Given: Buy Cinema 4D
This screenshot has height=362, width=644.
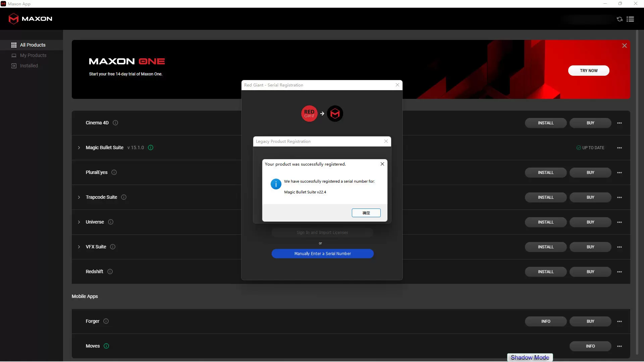Looking at the screenshot, I should tap(590, 123).
